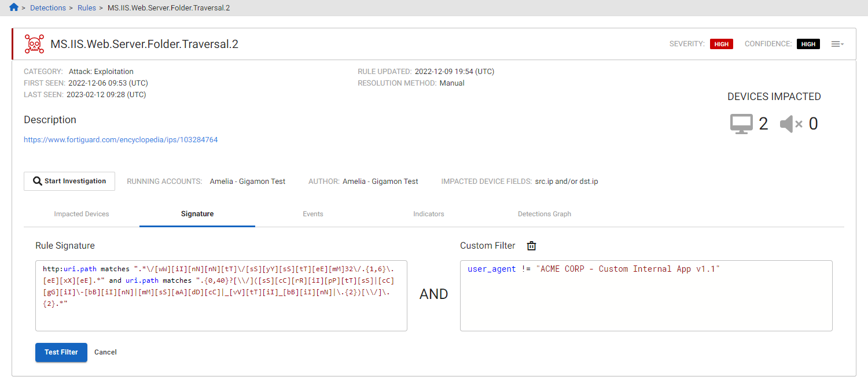This screenshot has width=868, height=388.
Task: Click the Test Filter button
Action: 61,352
